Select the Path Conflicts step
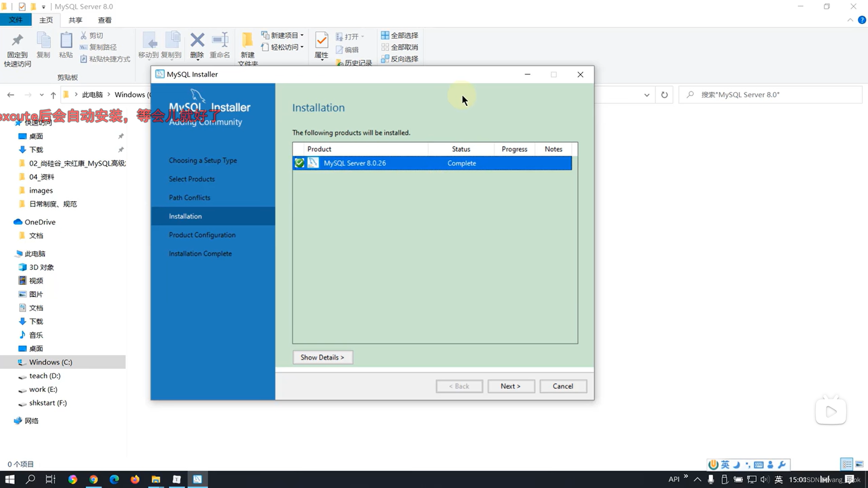 click(189, 197)
